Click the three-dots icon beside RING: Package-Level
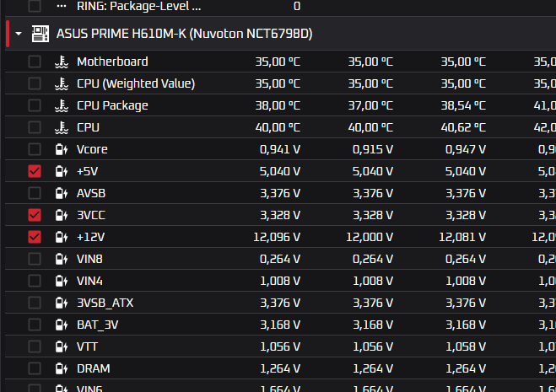The image size is (556, 392). [62, 6]
